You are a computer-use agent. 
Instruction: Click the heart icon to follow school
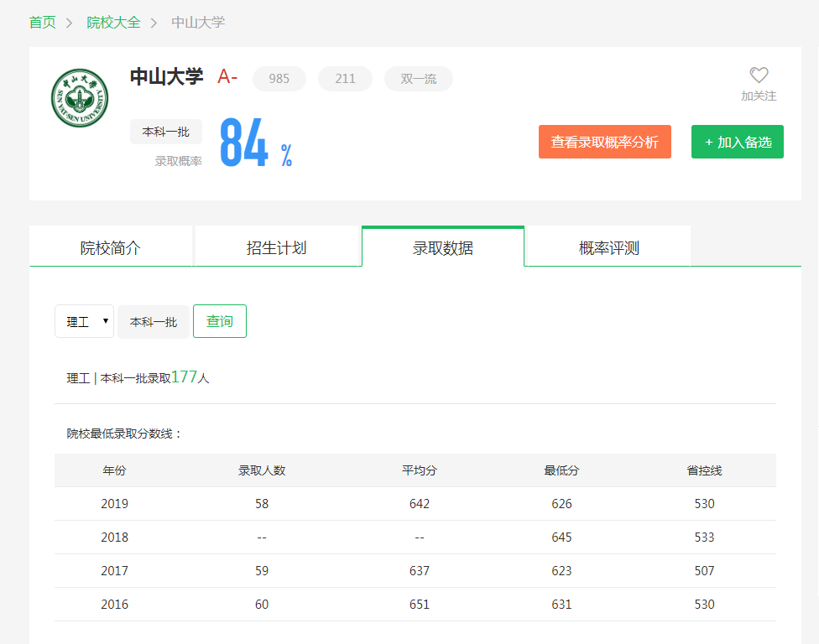[759, 75]
